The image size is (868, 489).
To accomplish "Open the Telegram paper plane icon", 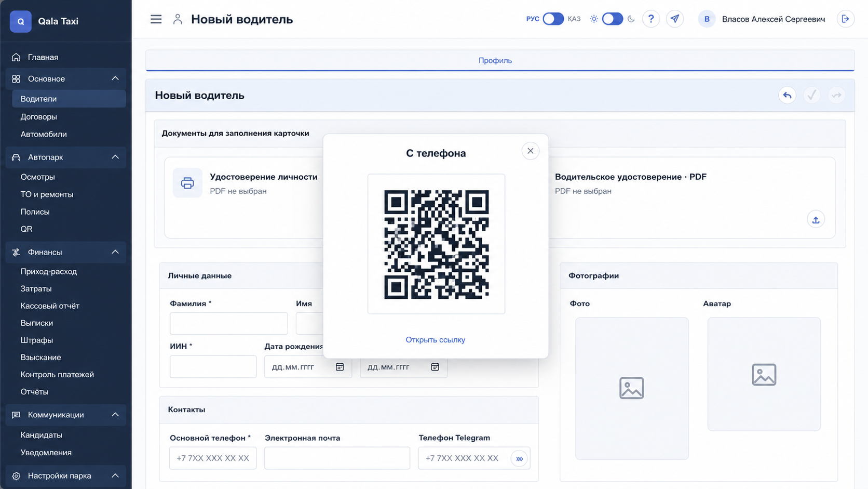I will (674, 19).
